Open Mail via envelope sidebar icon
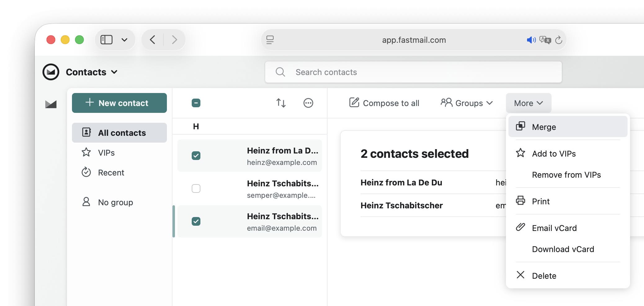 tap(51, 104)
